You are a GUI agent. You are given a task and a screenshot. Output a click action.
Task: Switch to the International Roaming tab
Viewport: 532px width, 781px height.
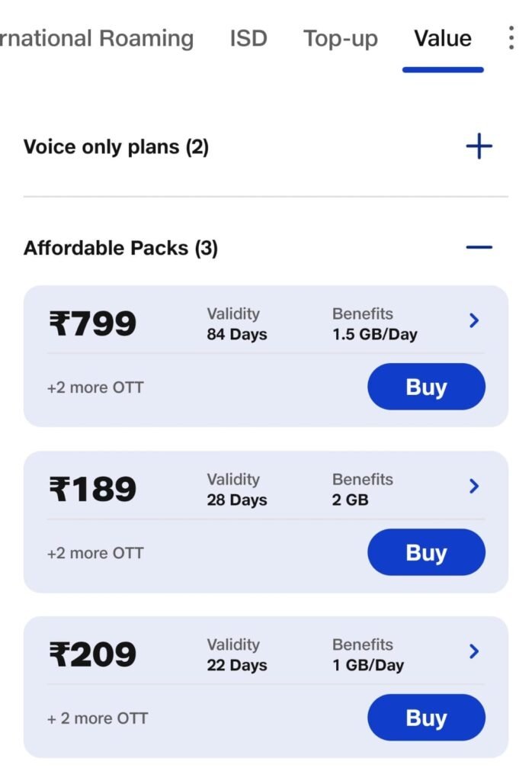(x=97, y=38)
